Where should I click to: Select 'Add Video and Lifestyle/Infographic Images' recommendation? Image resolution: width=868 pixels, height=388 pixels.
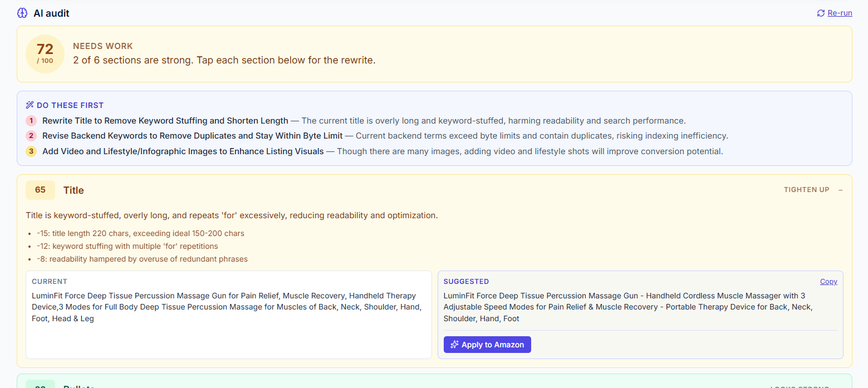pyautogui.click(x=183, y=151)
